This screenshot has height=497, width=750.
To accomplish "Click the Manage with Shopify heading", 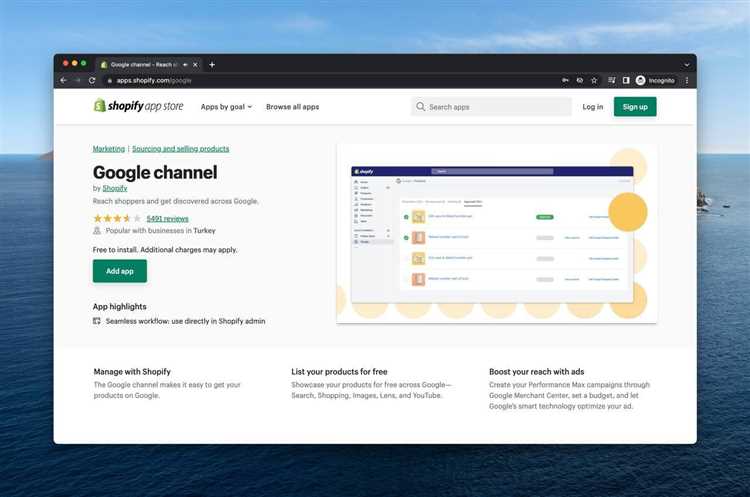I will click(x=132, y=372).
